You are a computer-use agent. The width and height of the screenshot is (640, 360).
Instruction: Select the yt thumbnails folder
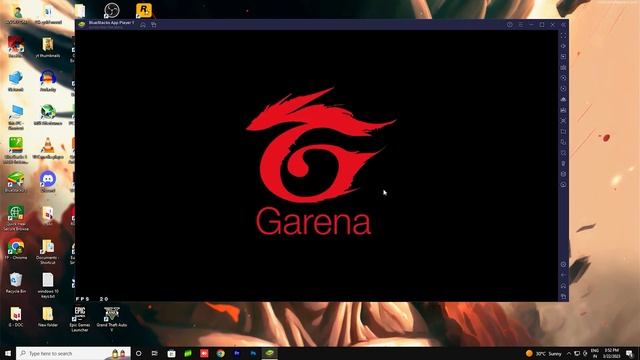(48, 47)
